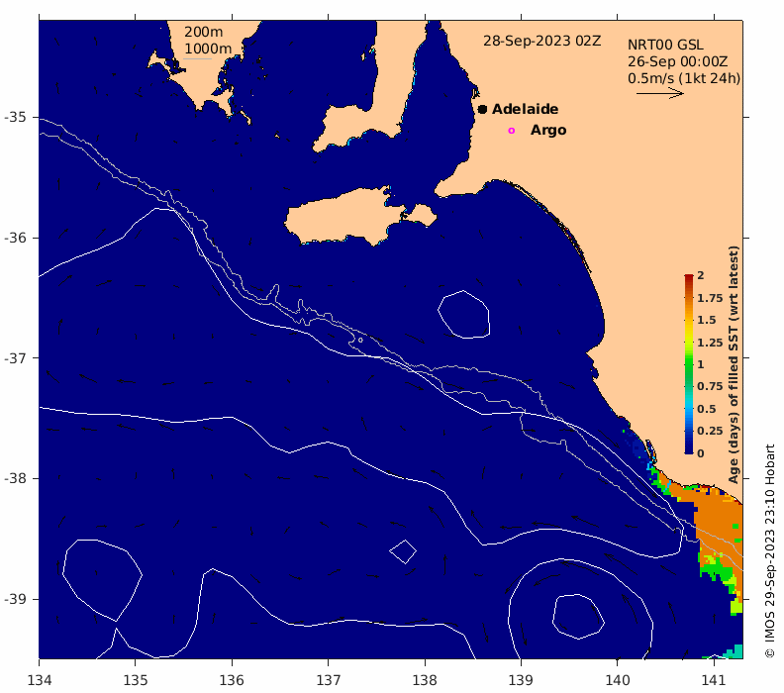The height and width of the screenshot is (693, 784).
Task: Click the orange aged-SST patch near the southeast coast
Action: tap(718, 525)
